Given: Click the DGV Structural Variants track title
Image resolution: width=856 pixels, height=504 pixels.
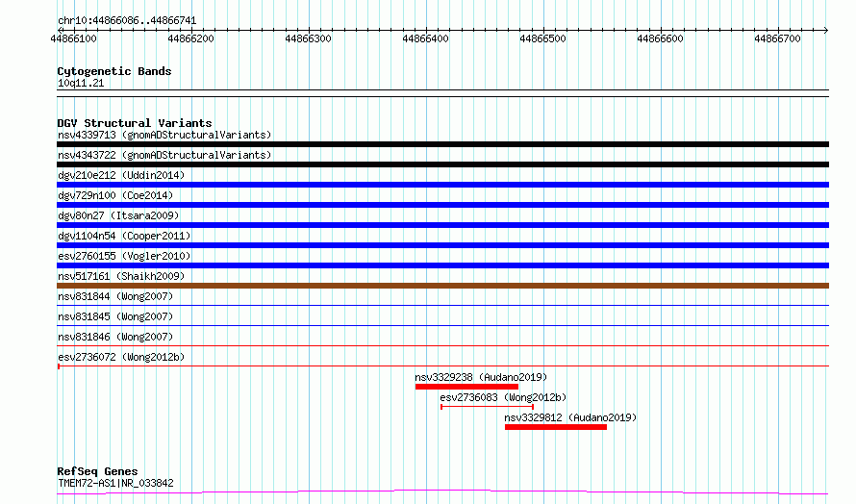Looking at the screenshot, I should (x=135, y=123).
